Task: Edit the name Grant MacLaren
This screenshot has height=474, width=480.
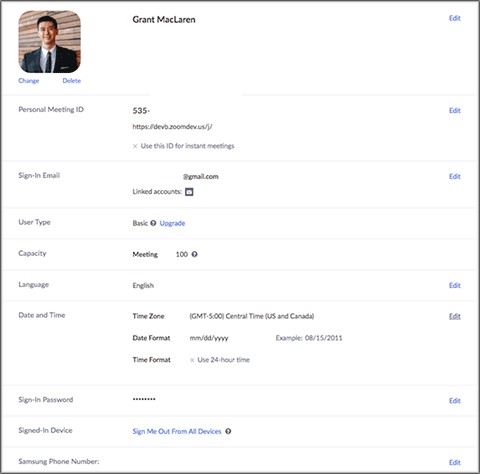Action: (x=455, y=18)
